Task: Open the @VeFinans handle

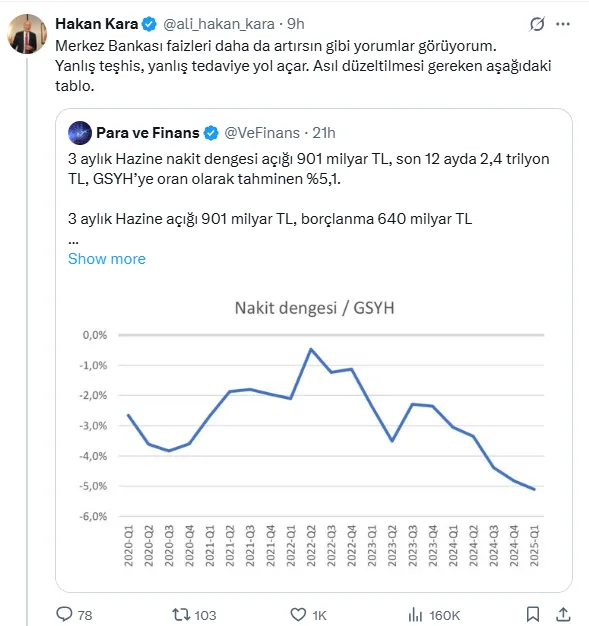Action: point(262,133)
